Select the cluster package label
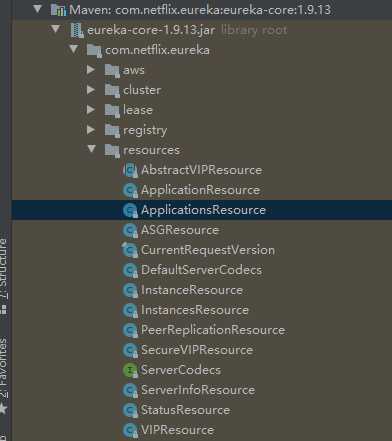This screenshot has height=441, width=392. pyautogui.click(x=142, y=90)
